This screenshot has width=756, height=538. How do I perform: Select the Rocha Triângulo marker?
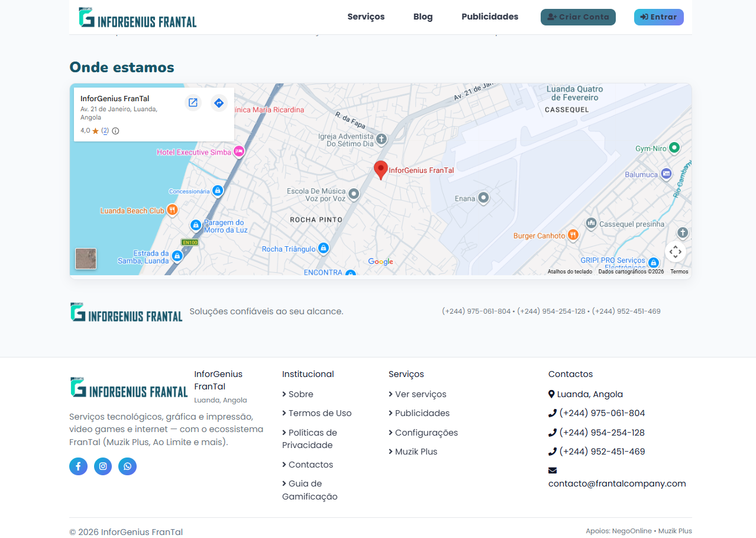[323, 249]
